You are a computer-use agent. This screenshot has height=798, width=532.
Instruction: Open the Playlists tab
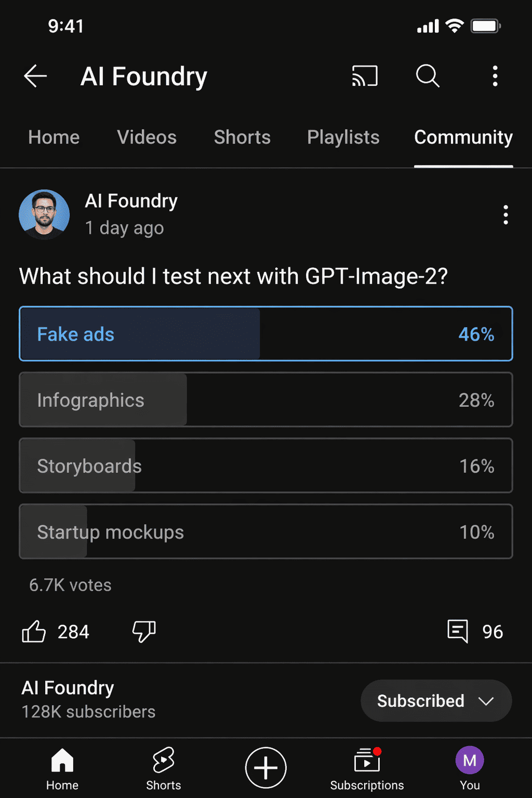(x=343, y=137)
